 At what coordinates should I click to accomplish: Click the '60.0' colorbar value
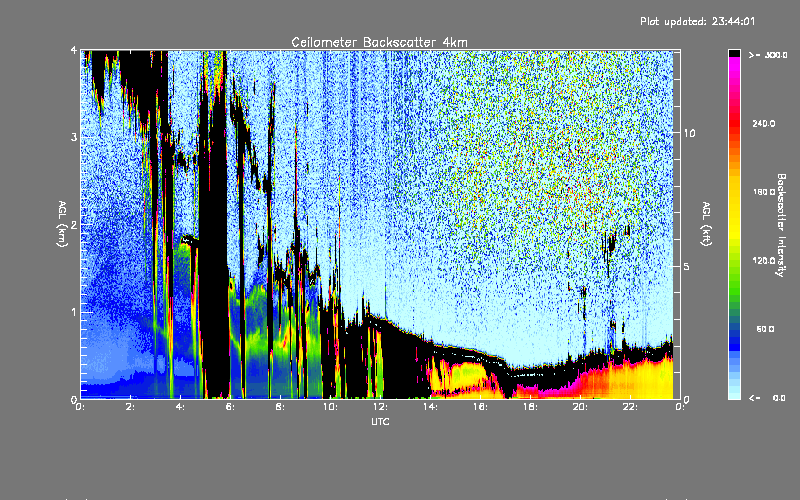(765, 329)
